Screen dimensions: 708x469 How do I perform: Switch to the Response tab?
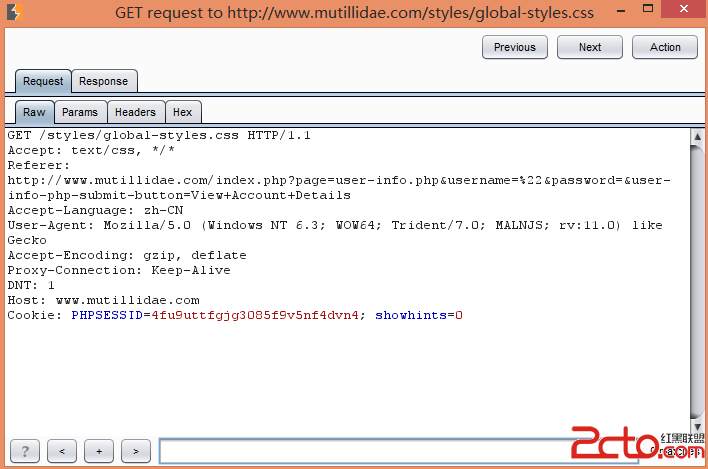coord(104,81)
